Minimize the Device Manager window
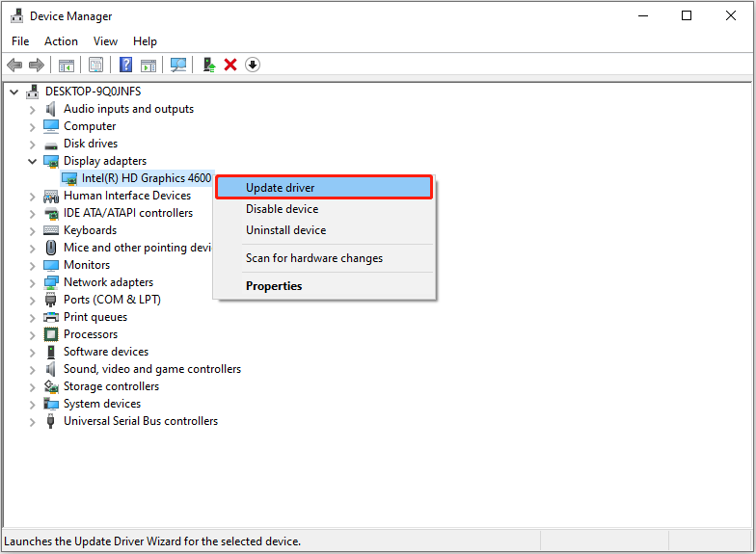This screenshot has height=554, width=756. (x=643, y=15)
